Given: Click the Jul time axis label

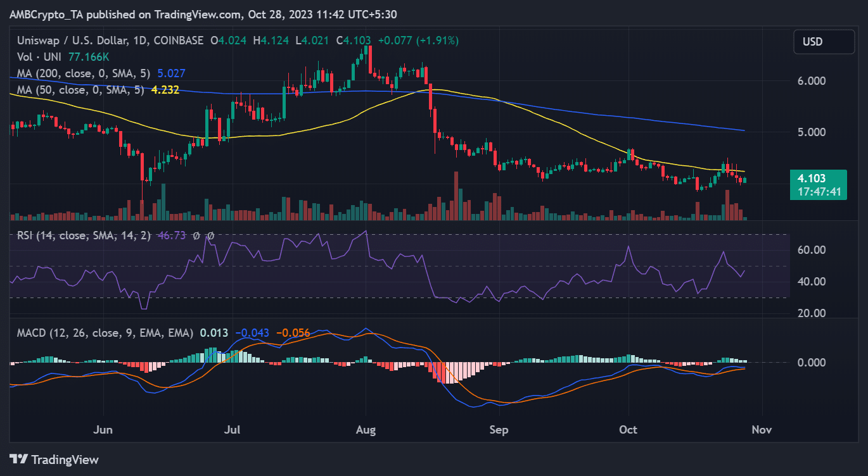Looking at the screenshot, I should click(233, 430).
